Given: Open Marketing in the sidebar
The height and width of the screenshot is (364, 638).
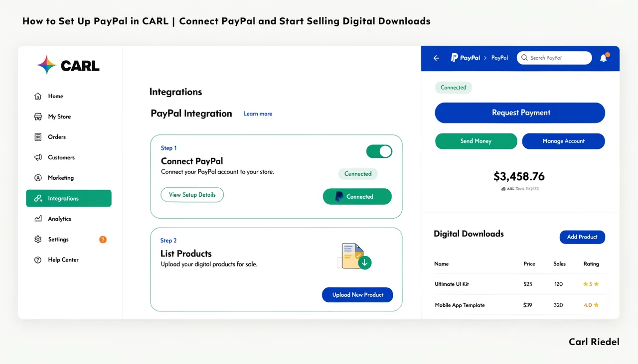Looking at the screenshot, I should coord(69,178).
